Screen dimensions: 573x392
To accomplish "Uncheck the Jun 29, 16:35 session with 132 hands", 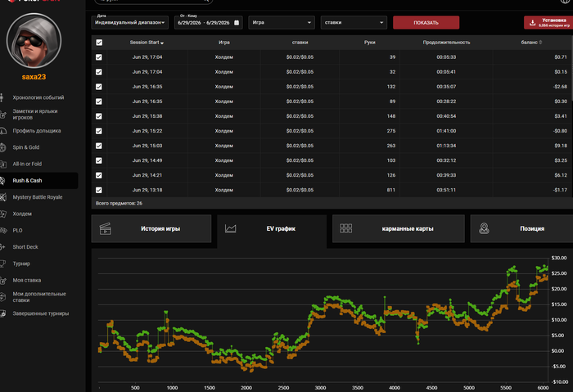I will [99, 87].
